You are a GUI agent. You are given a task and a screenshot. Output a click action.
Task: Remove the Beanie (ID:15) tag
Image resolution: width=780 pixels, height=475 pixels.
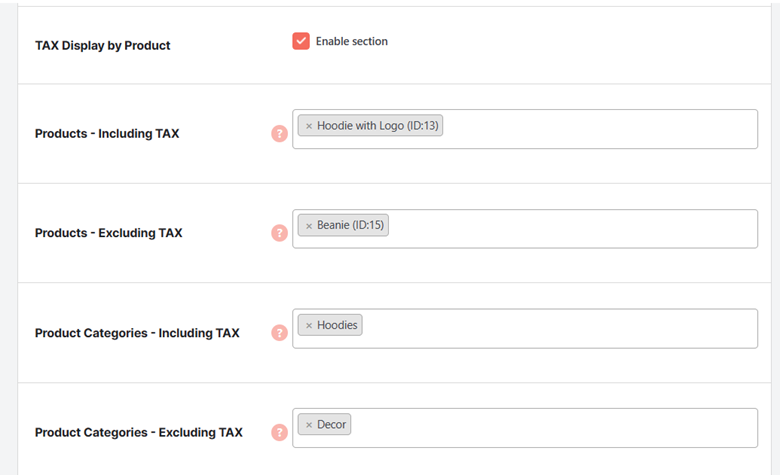309,226
